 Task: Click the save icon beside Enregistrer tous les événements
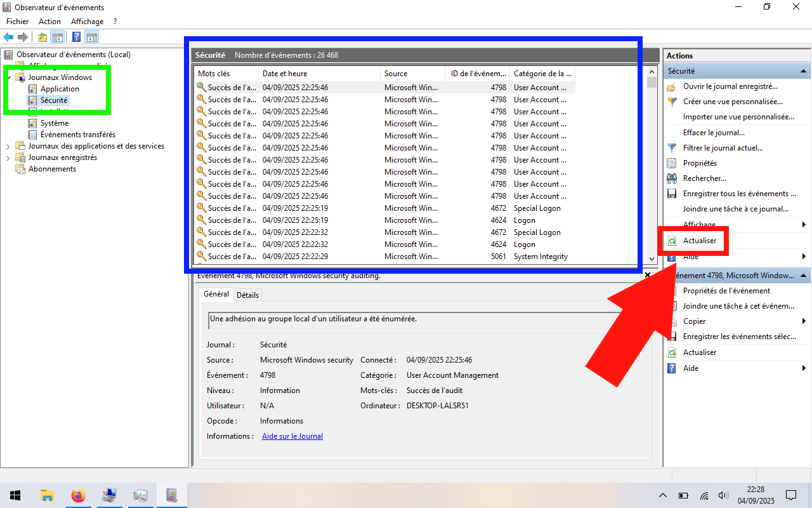[x=672, y=194]
